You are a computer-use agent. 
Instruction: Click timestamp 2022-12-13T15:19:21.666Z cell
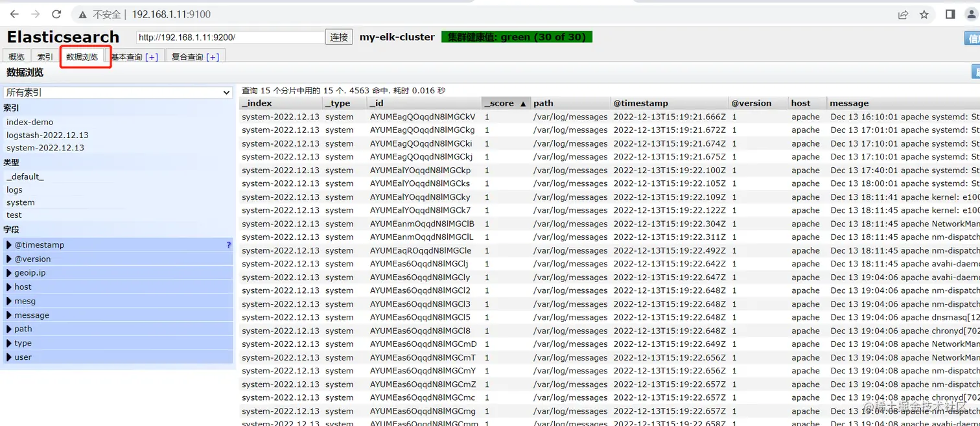click(x=670, y=117)
